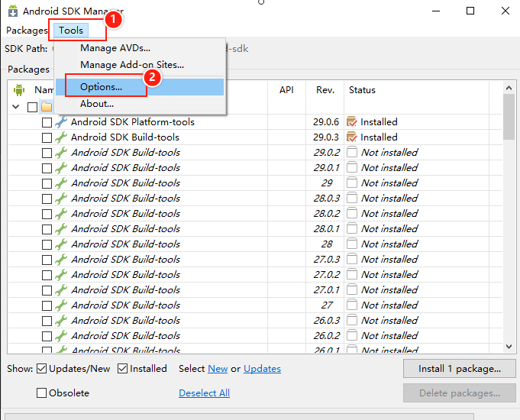This screenshot has height=420, width=520.
Task: Select the Android SDK Platform-tools row text
Action: [x=133, y=122]
